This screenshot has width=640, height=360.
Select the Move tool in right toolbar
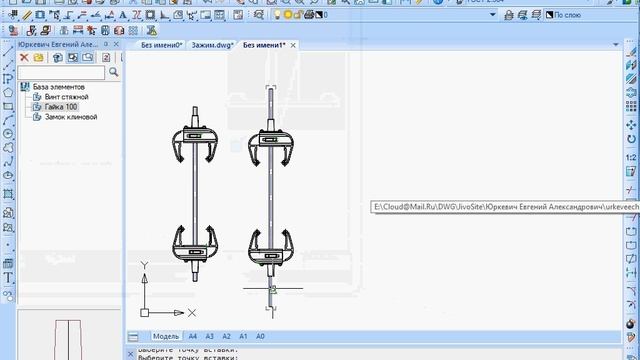(x=631, y=124)
